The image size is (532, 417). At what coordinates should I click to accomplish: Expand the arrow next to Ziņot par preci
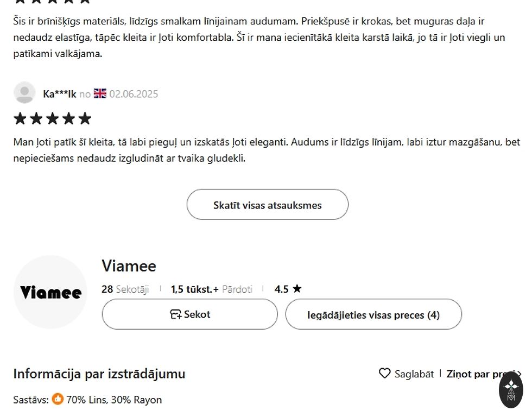[520, 374]
